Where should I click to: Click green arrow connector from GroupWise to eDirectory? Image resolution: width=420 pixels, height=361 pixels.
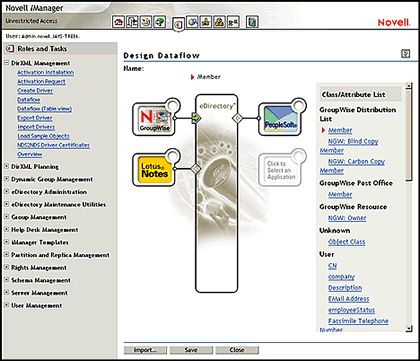(x=196, y=118)
